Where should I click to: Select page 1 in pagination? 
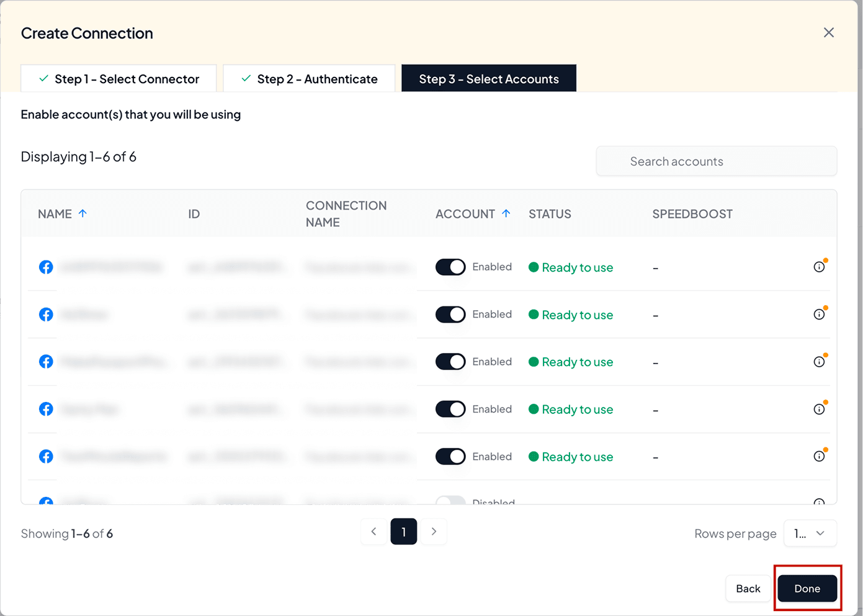(404, 532)
